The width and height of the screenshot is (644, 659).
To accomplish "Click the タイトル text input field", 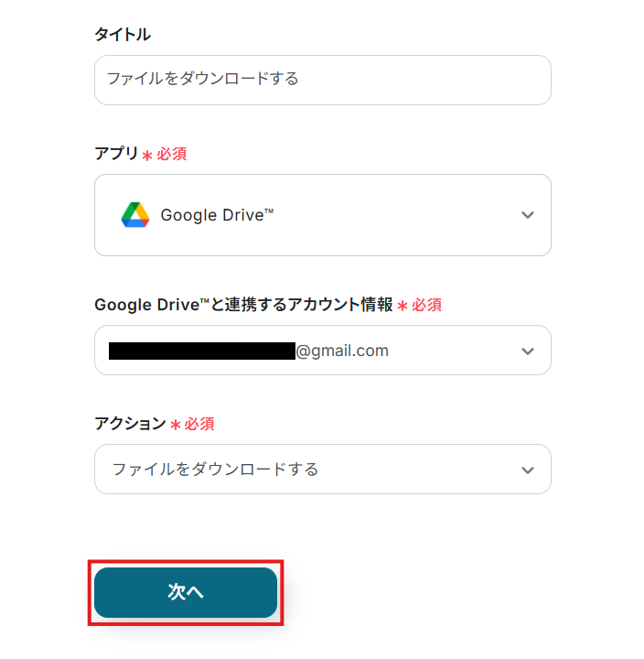I will pyautogui.click(x=322, y=80).
